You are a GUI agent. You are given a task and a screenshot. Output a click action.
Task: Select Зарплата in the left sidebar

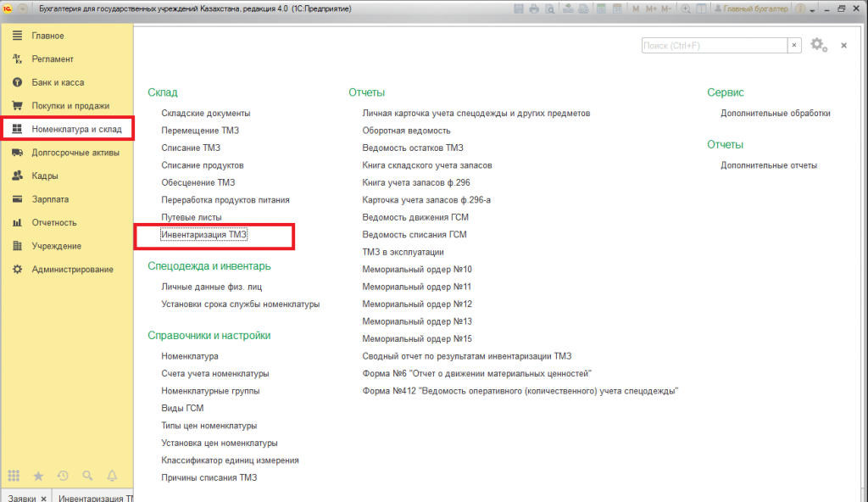pyautogui.click(x=50, y=199)
